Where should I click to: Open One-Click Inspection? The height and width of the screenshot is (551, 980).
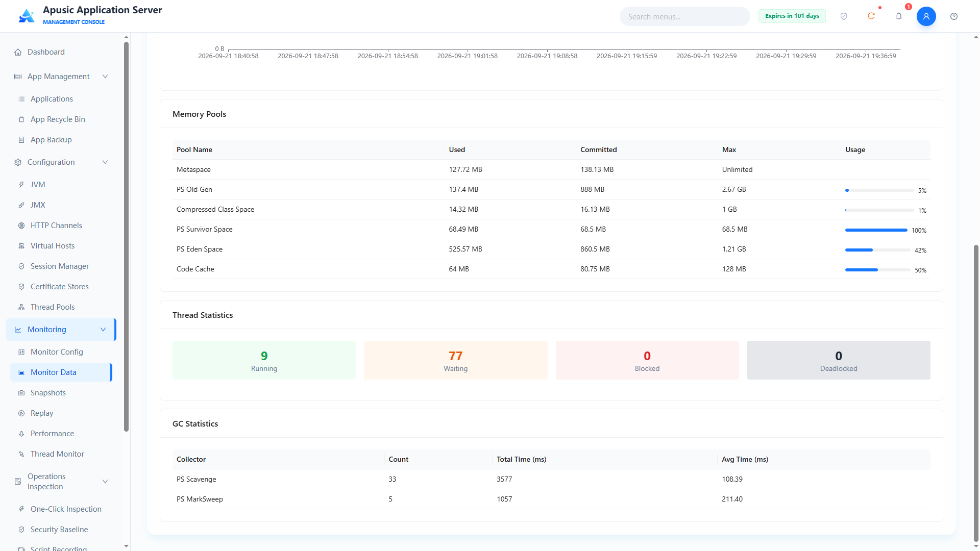[x=61, y=509]
